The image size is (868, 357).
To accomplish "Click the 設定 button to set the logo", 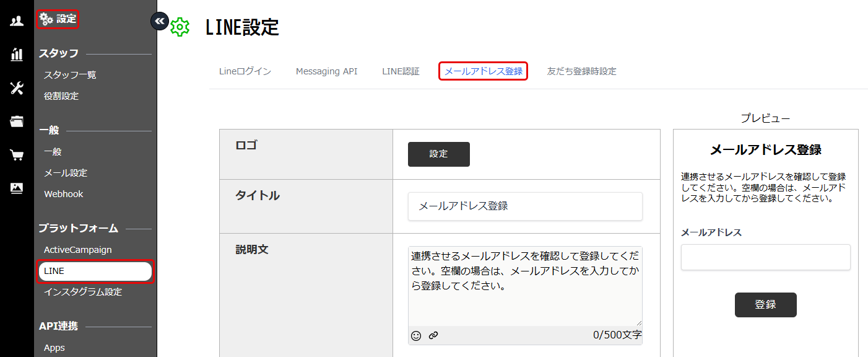I will click(x=438, y=154).
